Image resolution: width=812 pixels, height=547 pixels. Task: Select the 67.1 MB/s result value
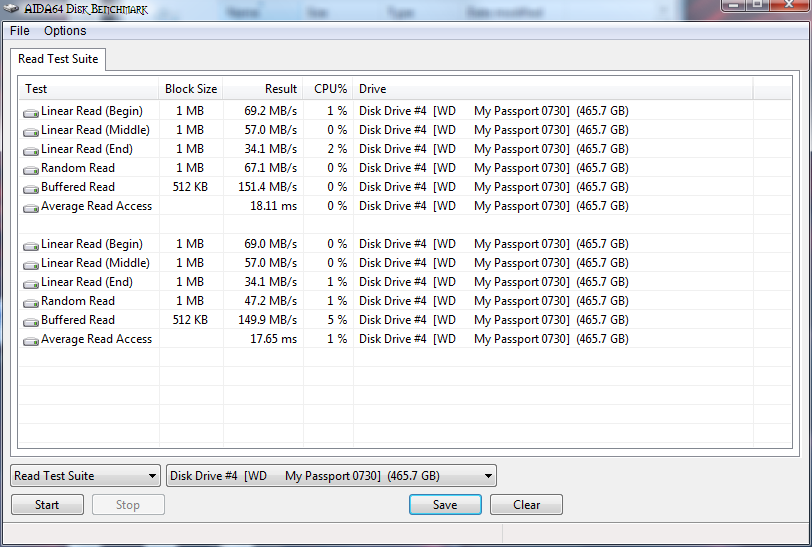coord(270,168)
